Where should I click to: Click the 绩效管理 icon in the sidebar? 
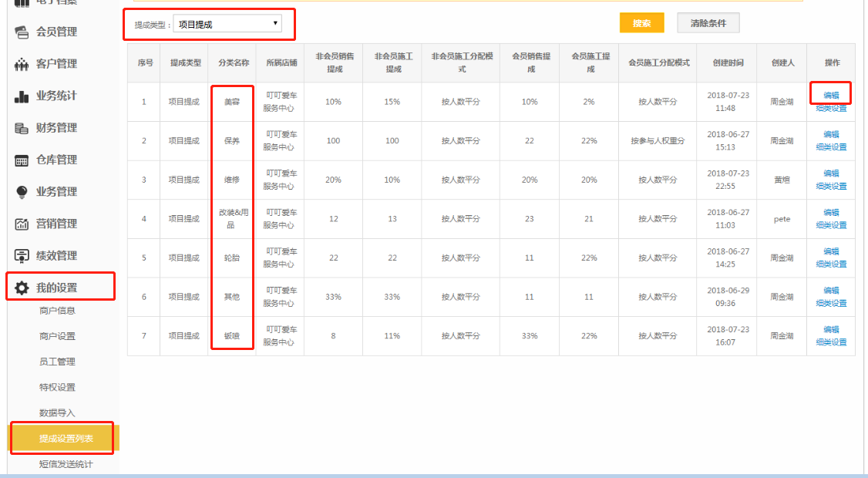point(22,256)
